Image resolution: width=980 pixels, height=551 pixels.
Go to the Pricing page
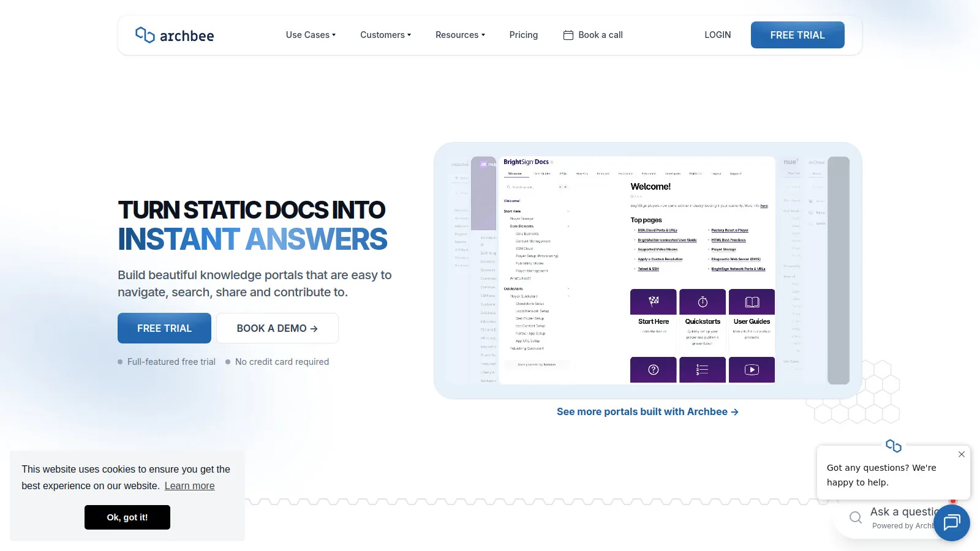[x=523, y=35]
